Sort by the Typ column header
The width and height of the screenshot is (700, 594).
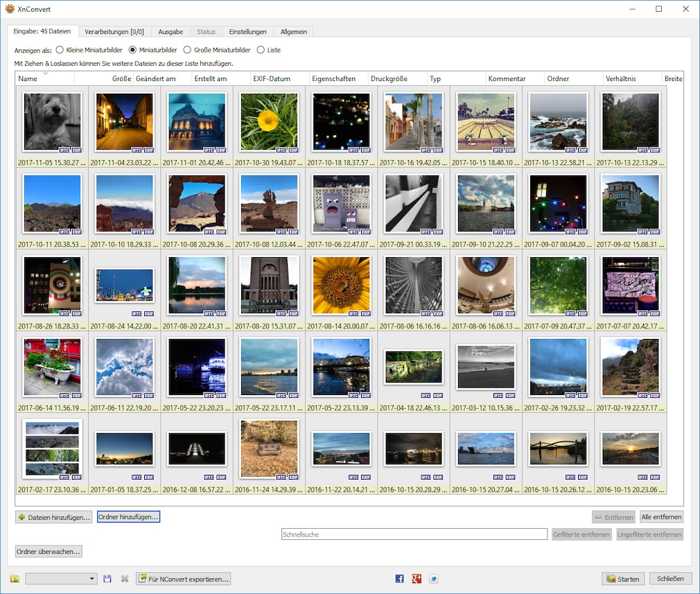click(x=456, y=78)
